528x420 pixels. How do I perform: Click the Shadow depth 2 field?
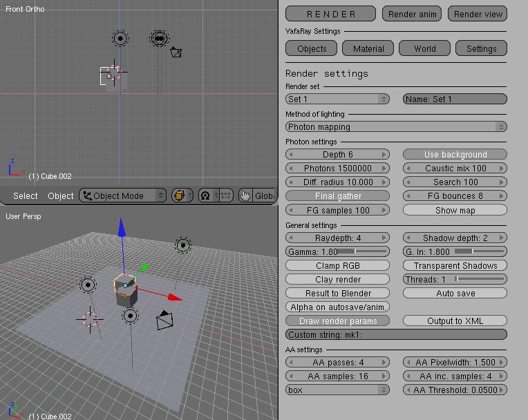(455, 238)
